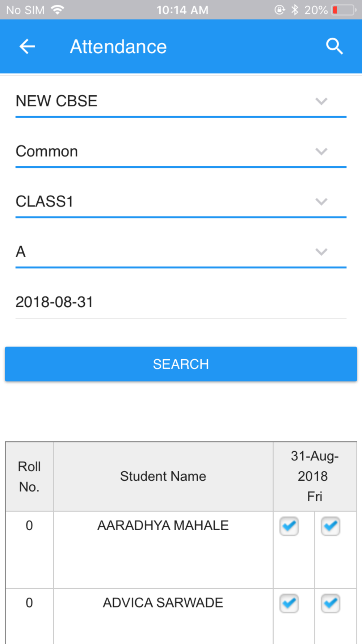Tap the AARADHYA MAHALE student name
Screen dimensions: 362x644
tap(163, 526)
